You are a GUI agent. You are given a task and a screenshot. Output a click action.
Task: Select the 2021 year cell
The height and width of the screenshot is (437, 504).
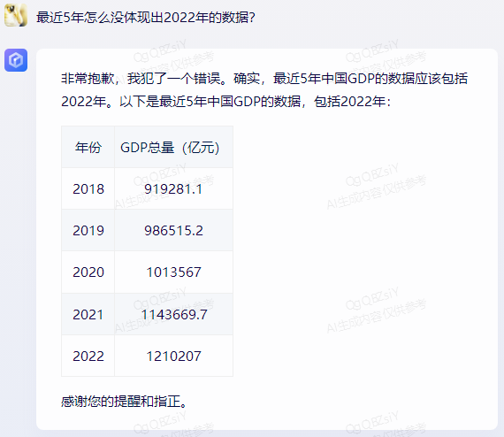click(88, 314)
